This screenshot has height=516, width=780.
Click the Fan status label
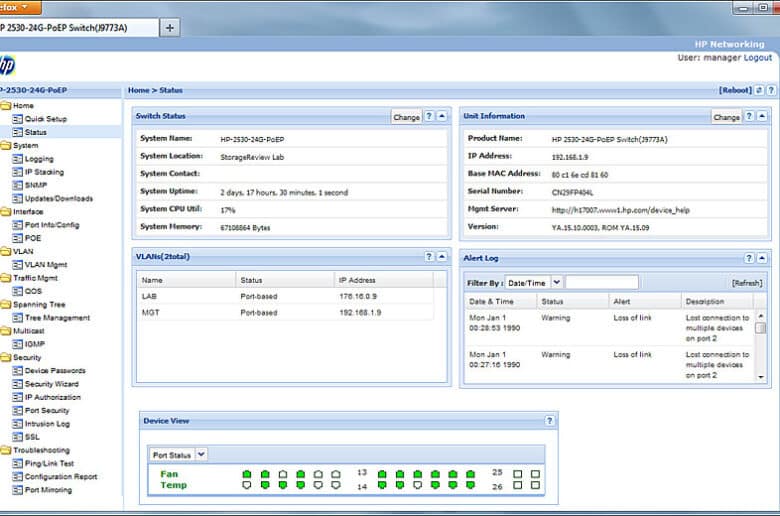(169, 474)
